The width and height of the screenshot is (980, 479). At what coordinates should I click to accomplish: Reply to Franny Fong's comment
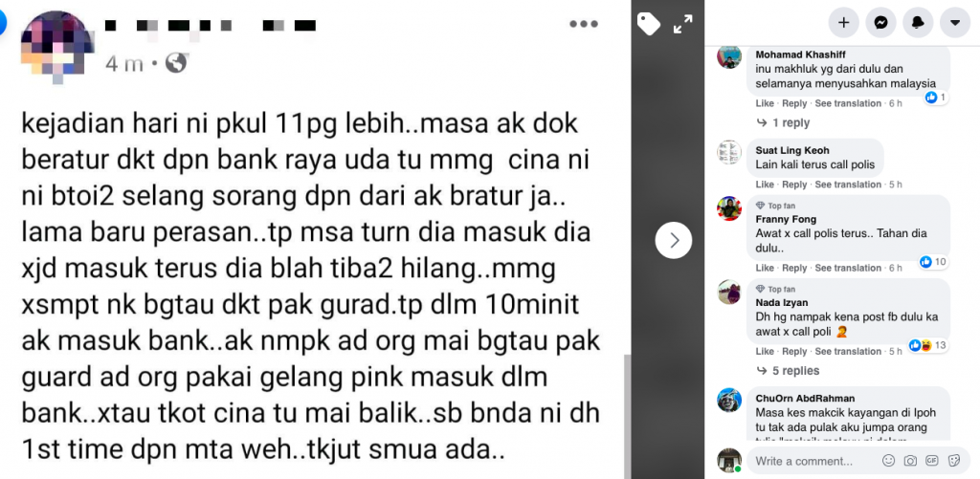794,268
